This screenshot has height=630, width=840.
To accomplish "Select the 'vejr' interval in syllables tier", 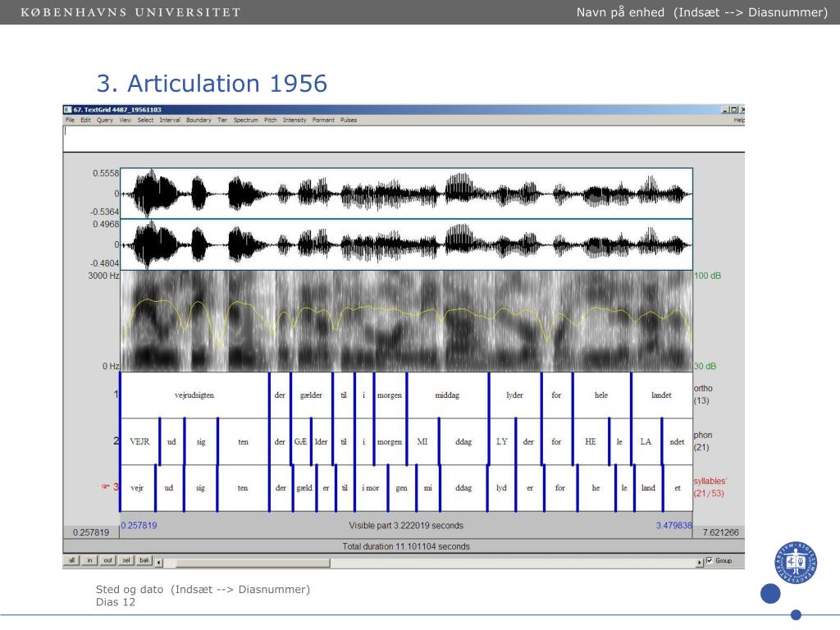I will (x=137, y=488).
